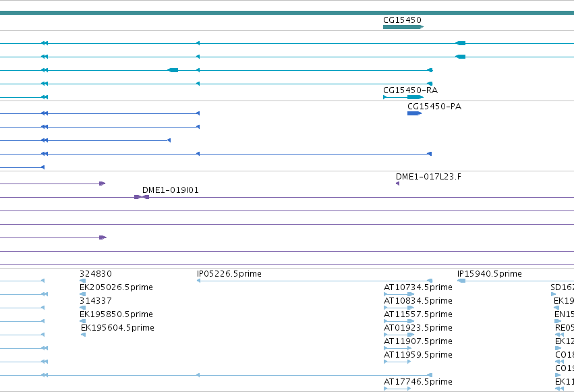The width and height of the screenshot is (574, 392).
Task: Select the IP05226.5prime EST label
Action: tap(229, 274)
